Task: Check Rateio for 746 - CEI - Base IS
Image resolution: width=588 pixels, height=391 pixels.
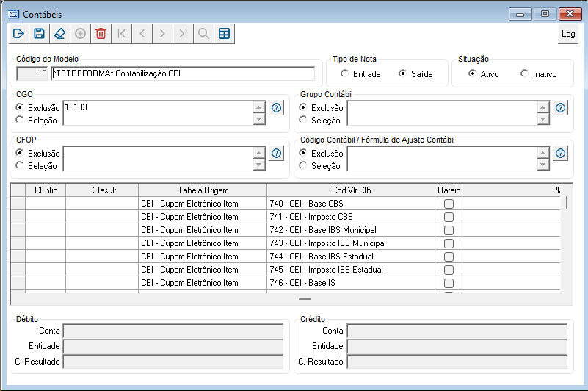Action: click(x=449, y=283)
